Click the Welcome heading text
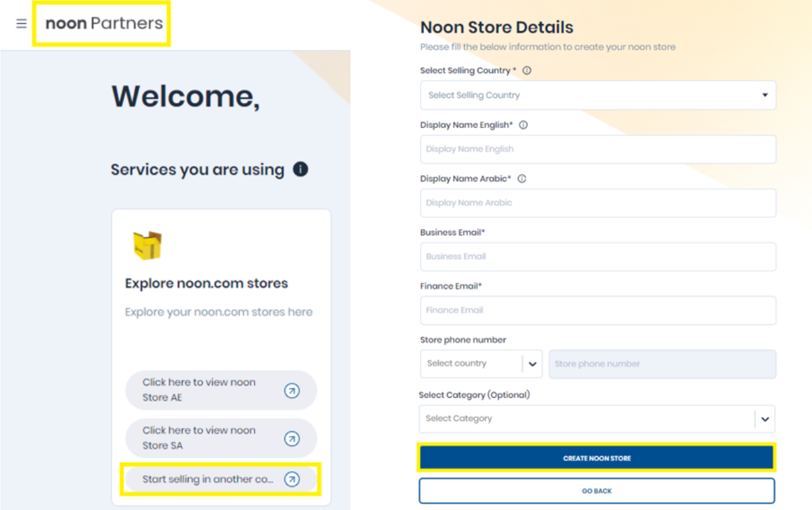812x510 pixels. [x=185, y=97]
